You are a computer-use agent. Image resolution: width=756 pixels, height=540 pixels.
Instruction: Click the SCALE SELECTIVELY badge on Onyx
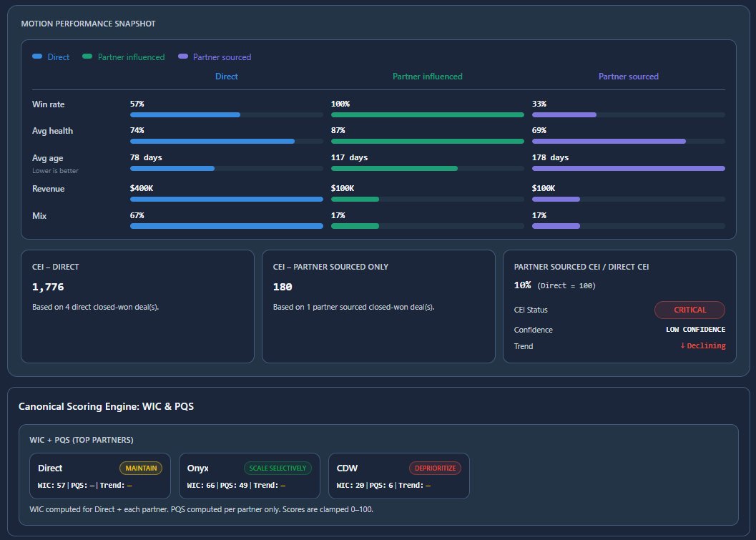pos(278,468)
